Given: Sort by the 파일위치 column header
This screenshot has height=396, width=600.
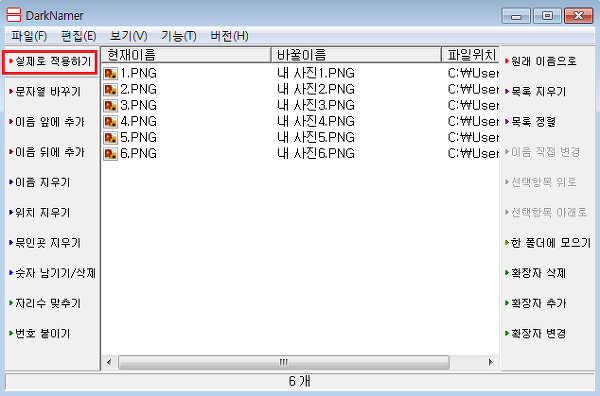Looking at the screenshot, I should point(471,55).
